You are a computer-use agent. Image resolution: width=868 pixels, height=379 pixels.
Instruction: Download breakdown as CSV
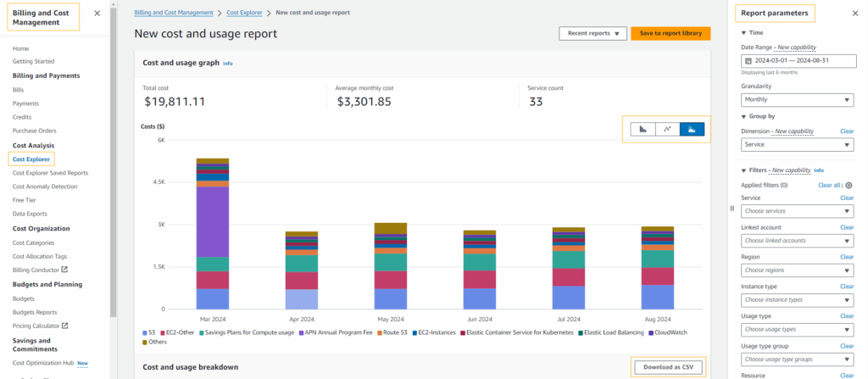668,367
